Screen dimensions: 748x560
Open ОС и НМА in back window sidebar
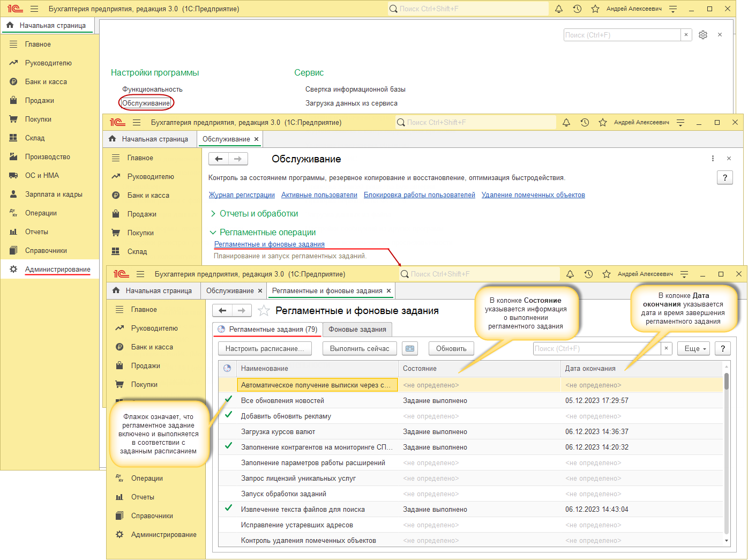42,175
